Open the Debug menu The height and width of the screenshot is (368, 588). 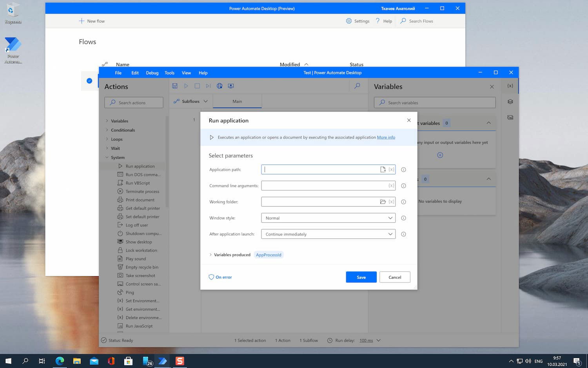click(152, 73)
